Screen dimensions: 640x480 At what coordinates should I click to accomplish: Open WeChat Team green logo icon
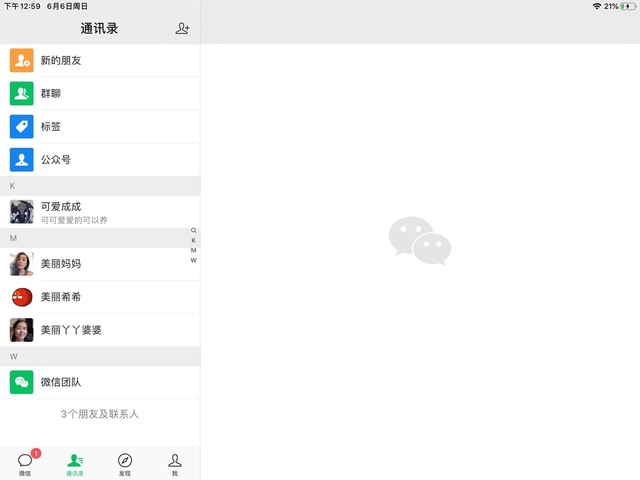point(22,382)
